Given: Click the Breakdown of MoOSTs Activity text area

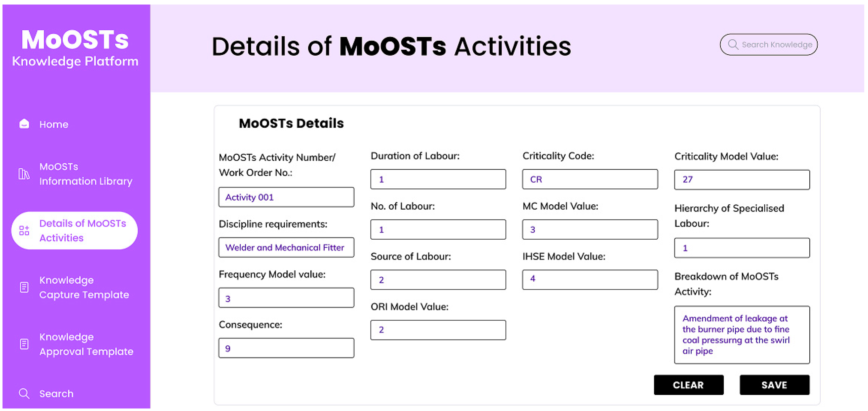Looking at the screenshot, I should point(742,334).
